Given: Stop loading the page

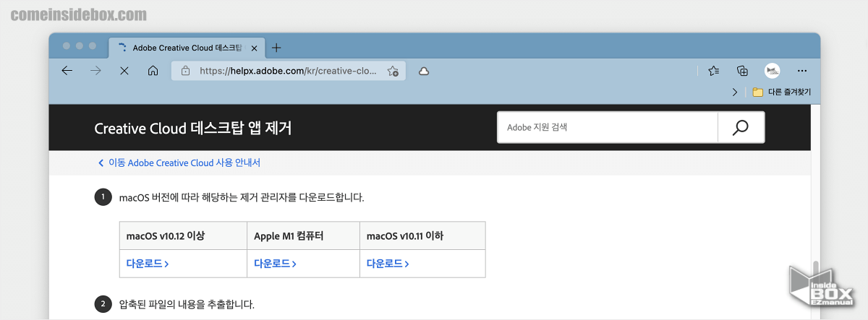Looking at the screenshot, I should pos(124,71).
